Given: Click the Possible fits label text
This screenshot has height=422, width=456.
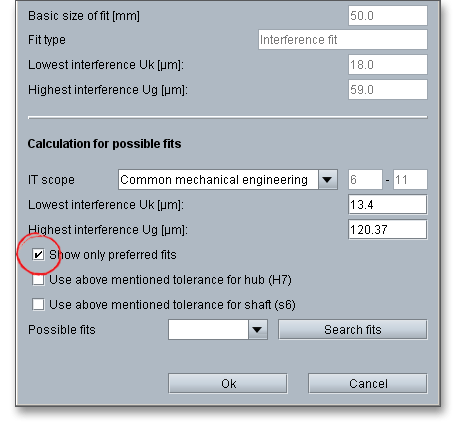Looking at the screenshot, I should coord(62,330).
